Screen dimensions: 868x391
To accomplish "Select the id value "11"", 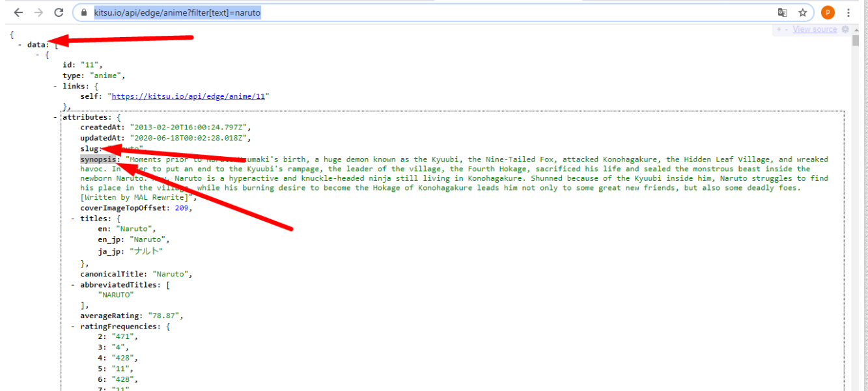I will pyautogui.click(x=90, y=65).
